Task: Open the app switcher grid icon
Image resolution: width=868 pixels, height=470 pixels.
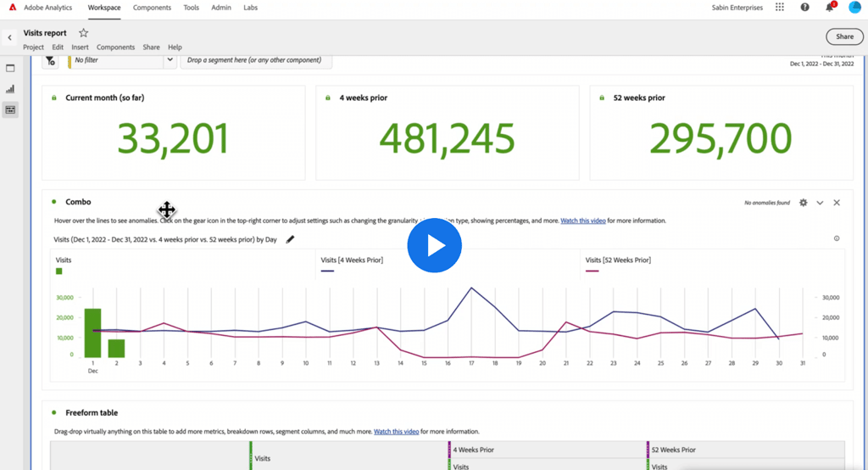Action: [780, 7]
